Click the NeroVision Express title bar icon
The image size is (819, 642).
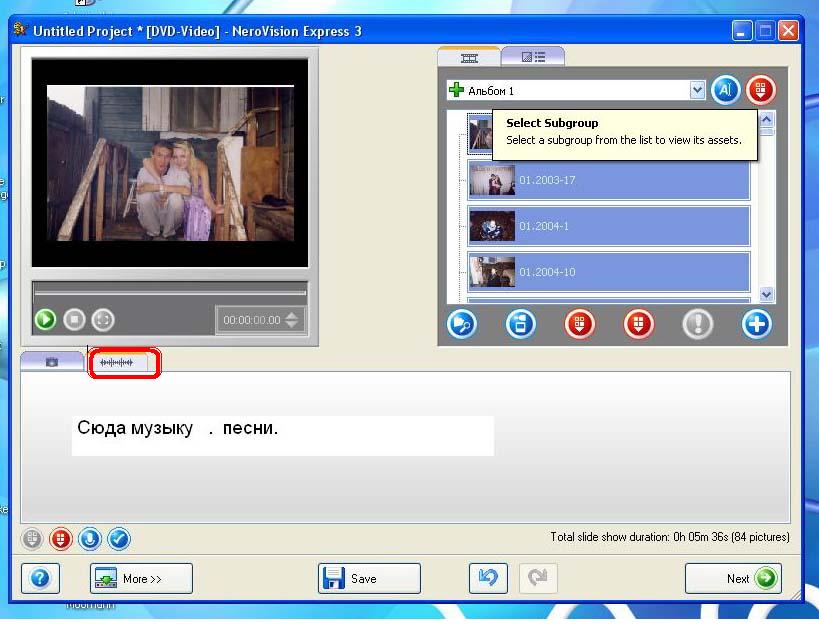(x=20, y=30)
